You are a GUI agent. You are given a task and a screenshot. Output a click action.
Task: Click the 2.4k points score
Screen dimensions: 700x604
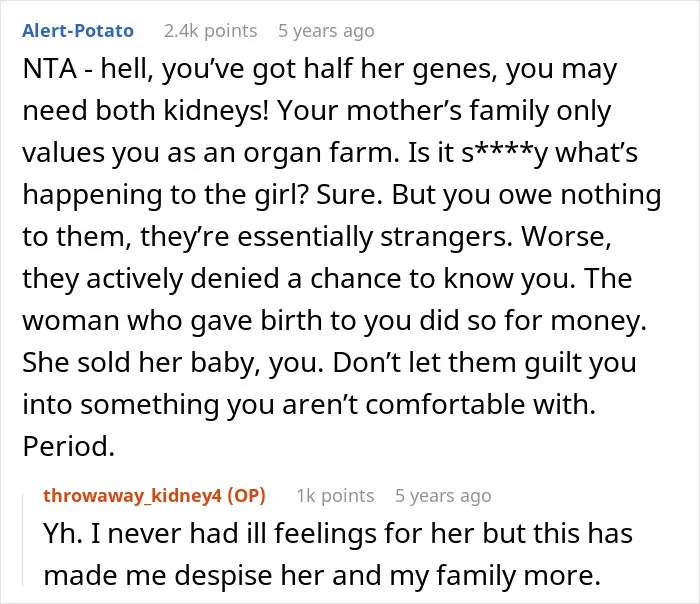(211, 31)
